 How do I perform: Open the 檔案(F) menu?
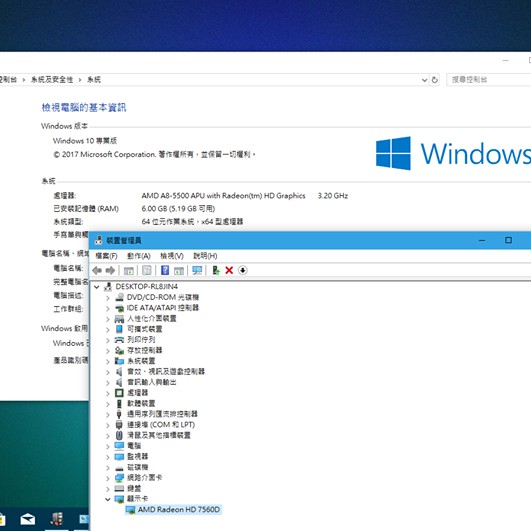pyautogui.click(x=106, y=256)
